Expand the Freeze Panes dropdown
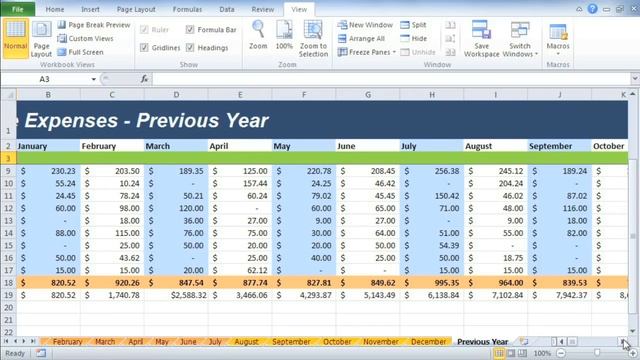This screenshot has width=640, height=360. coord(394,52)
